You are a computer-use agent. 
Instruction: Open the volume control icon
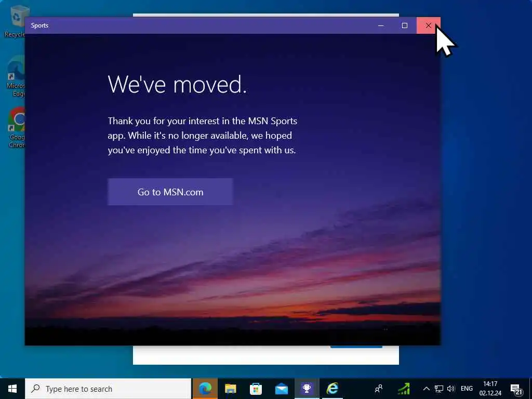coord(450,389)
